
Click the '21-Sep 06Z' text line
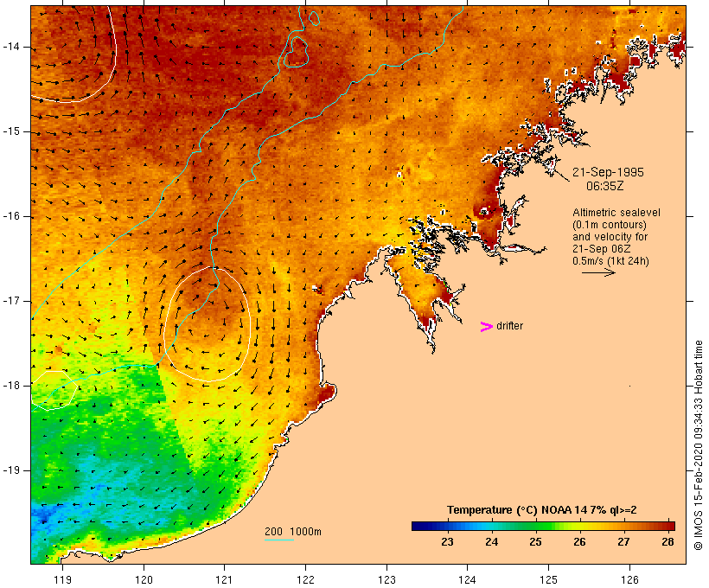tap(602, 249)
